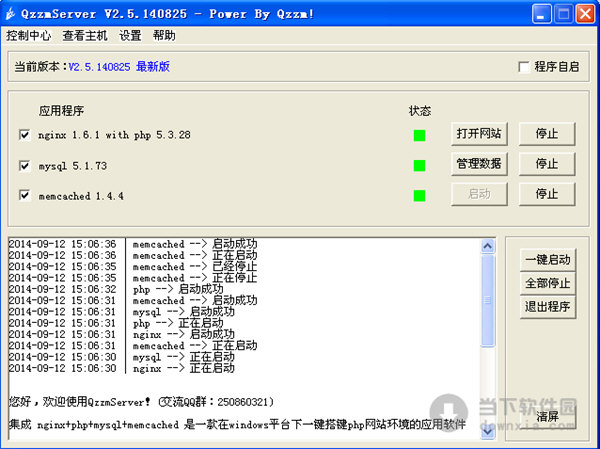Close the QzzmServer window
600x449 pixels.
585,14
